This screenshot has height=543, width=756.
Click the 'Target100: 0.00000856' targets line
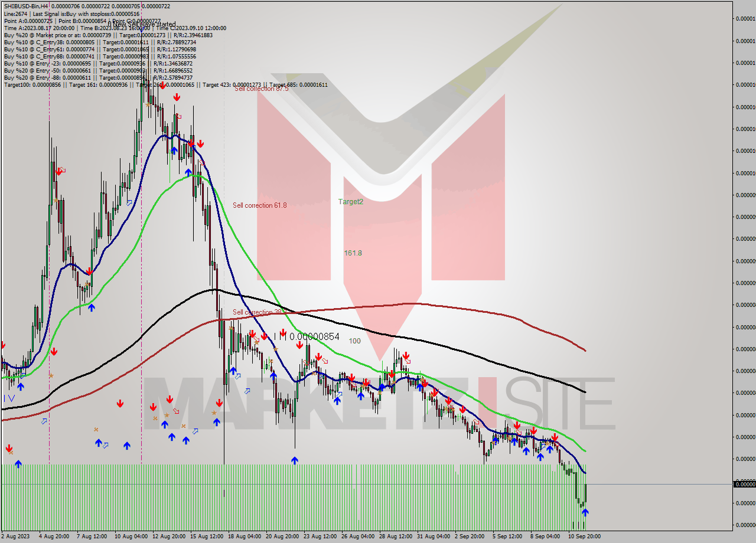[165, 84]
